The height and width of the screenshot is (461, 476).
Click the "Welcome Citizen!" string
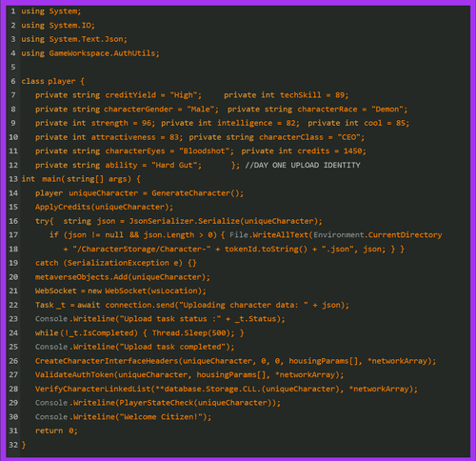tap(161, 417)
